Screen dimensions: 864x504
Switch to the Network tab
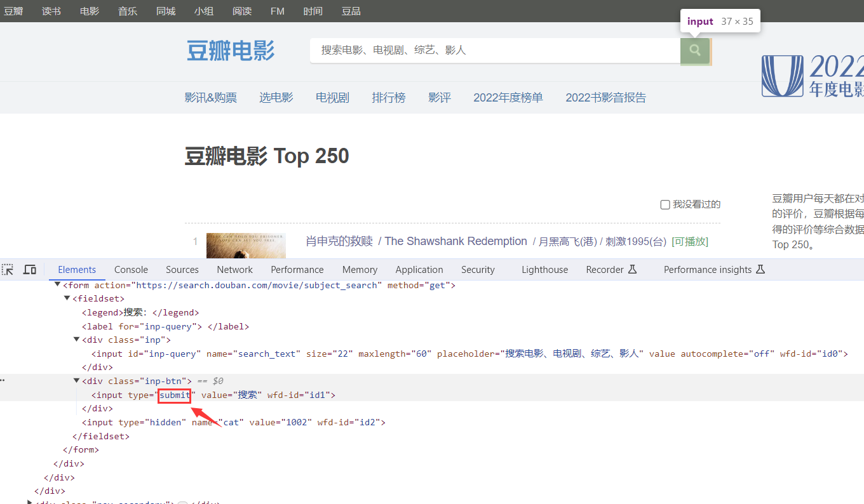235,270
